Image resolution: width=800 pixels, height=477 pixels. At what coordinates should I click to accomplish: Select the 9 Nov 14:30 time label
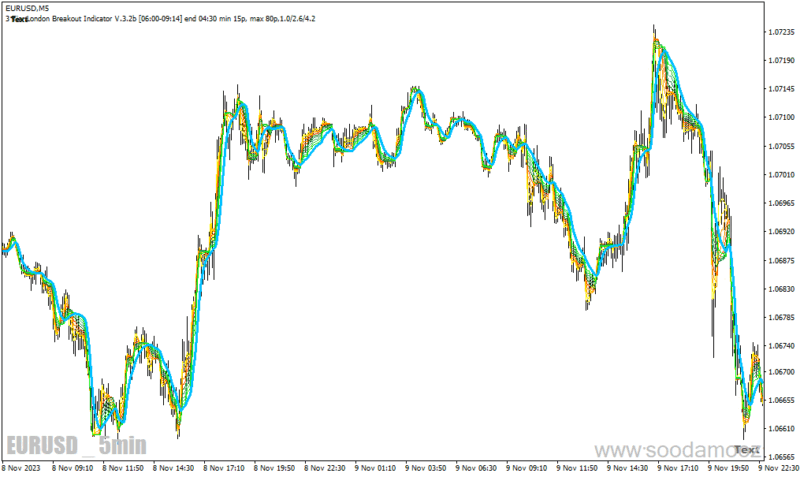(628, 468)
